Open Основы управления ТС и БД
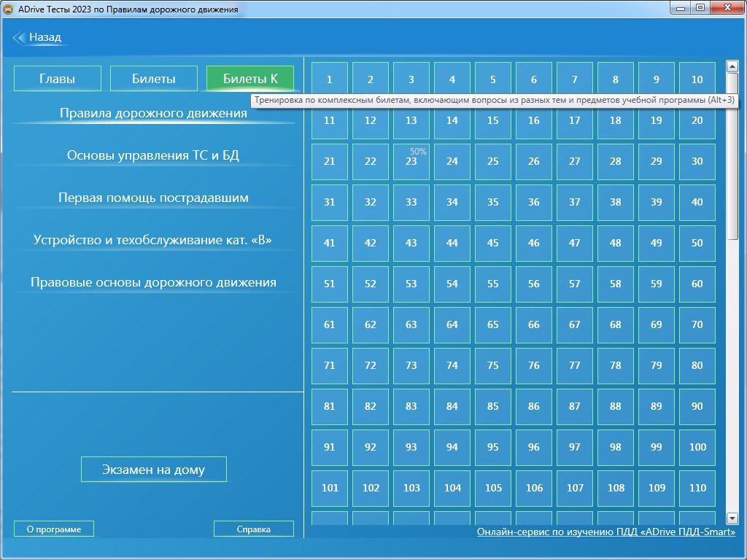747x560 pixels. pyautogui.click(x=153, y=155)
